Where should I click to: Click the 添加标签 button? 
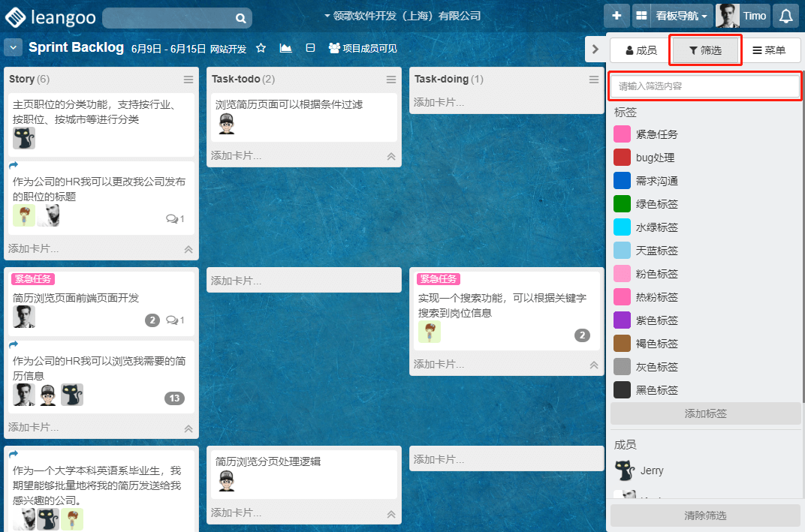pos(705,413)
